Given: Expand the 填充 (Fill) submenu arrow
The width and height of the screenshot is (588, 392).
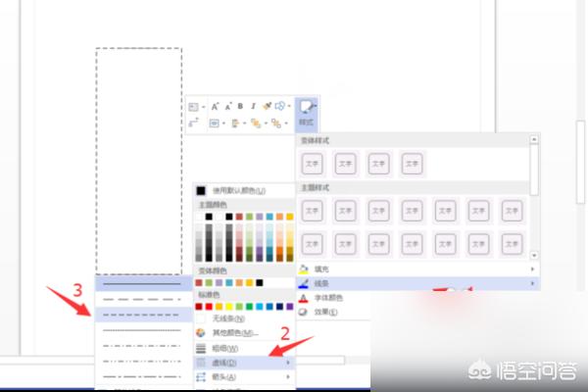Looking at the screenshot, I should click(x=532, y=269).
